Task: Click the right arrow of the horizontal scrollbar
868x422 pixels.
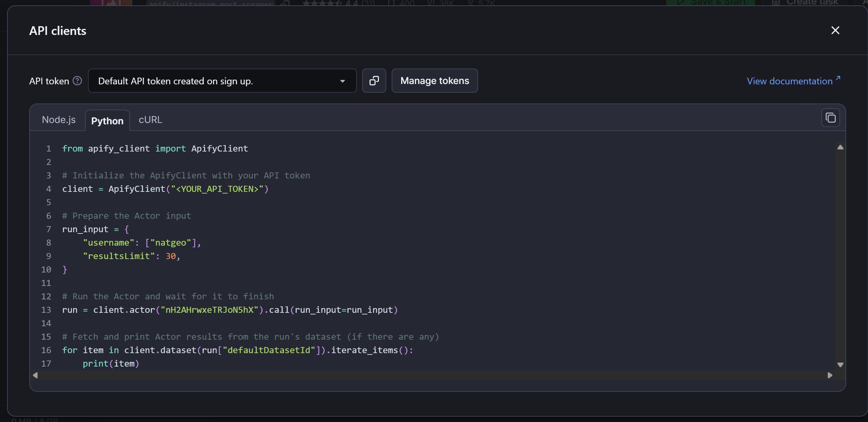Action: coord(830,375)
